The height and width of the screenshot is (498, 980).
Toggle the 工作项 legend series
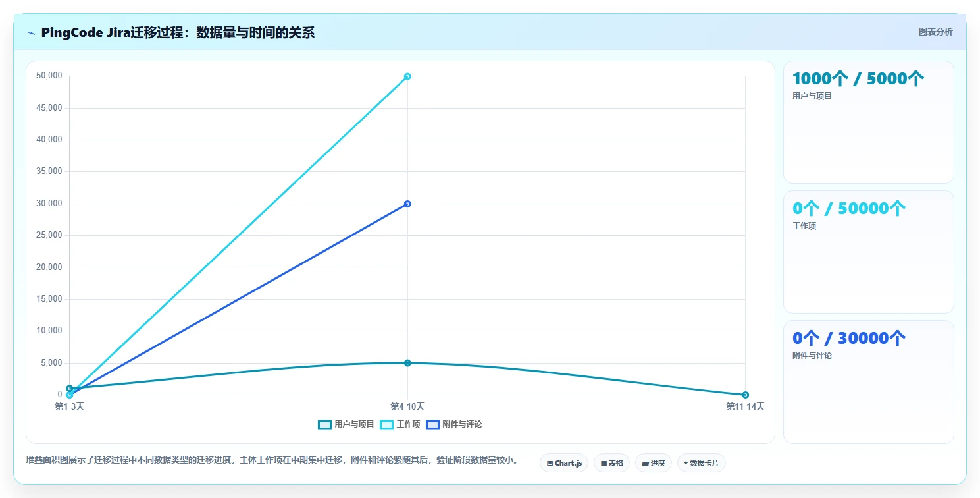(x=400, y=424)
